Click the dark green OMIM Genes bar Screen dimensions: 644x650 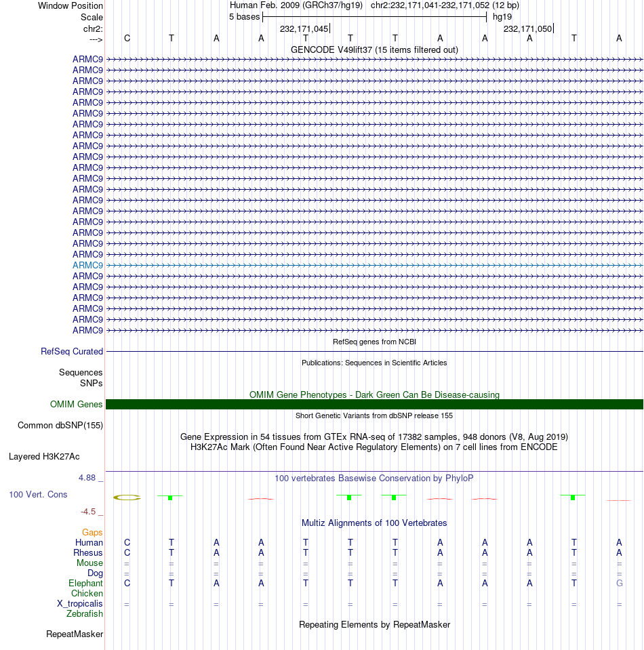374,404
